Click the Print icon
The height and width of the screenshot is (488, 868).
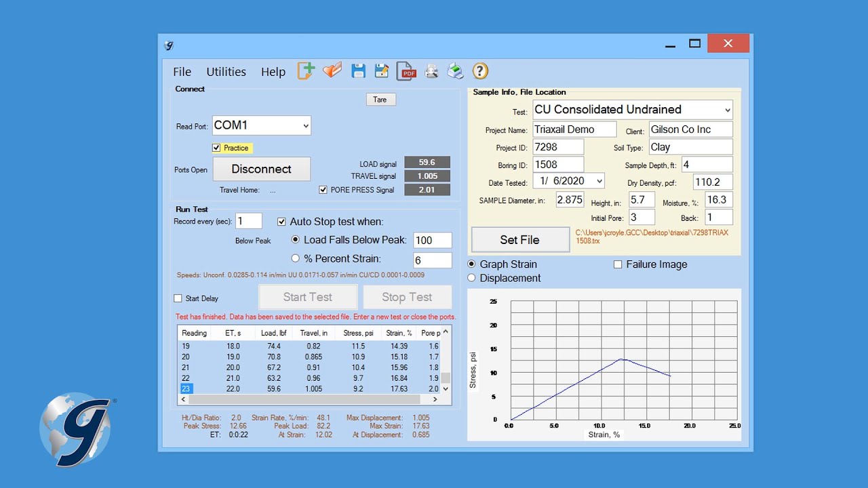pyautogui.click(x=455, y=70)
